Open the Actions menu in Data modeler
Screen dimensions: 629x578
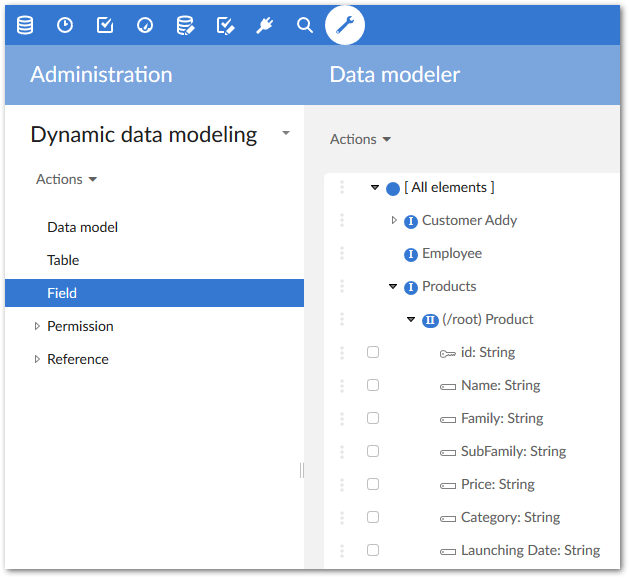[360, 139]
